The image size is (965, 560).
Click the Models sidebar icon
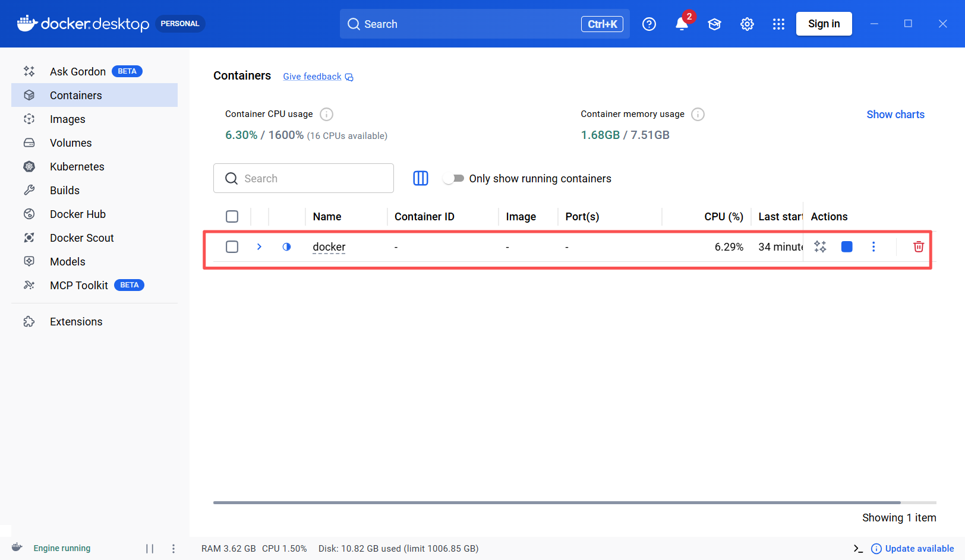pyautogui.click(x=29, y=261)
